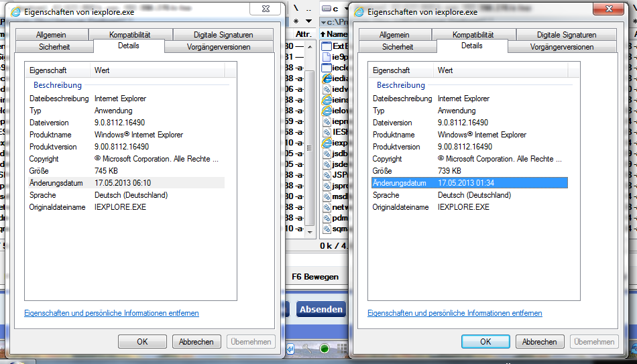Sort file panel by Attr. column
Image resolution: width=637 pixels, height=364 pixels.
tap(303, 34)
